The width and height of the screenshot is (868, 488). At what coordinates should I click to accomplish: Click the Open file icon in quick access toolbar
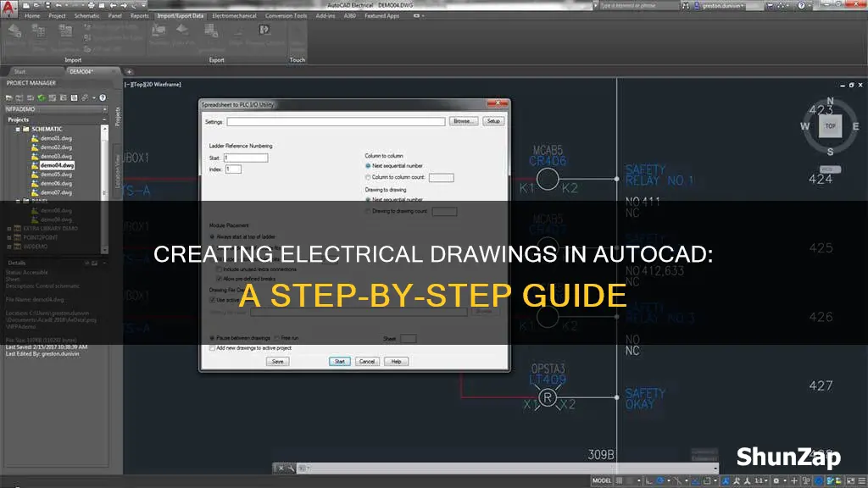coord(36,6)
